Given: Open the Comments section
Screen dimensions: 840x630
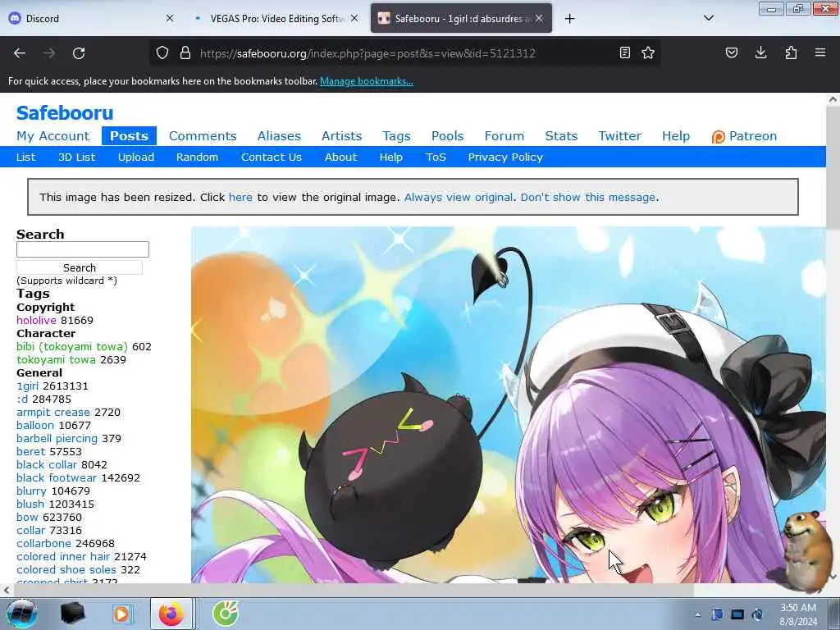Looking at the screenshot, I should [203, 136].
